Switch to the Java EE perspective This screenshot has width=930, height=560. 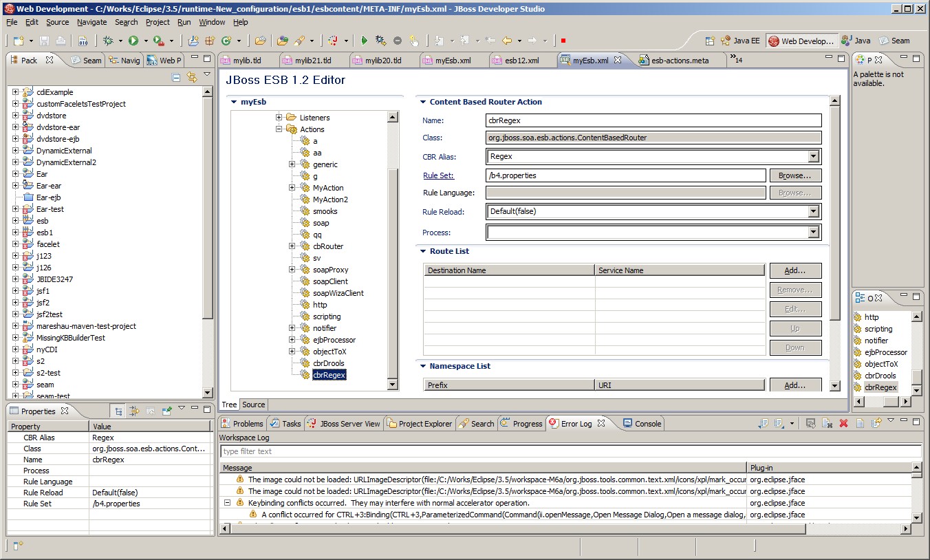click(740, 41)
